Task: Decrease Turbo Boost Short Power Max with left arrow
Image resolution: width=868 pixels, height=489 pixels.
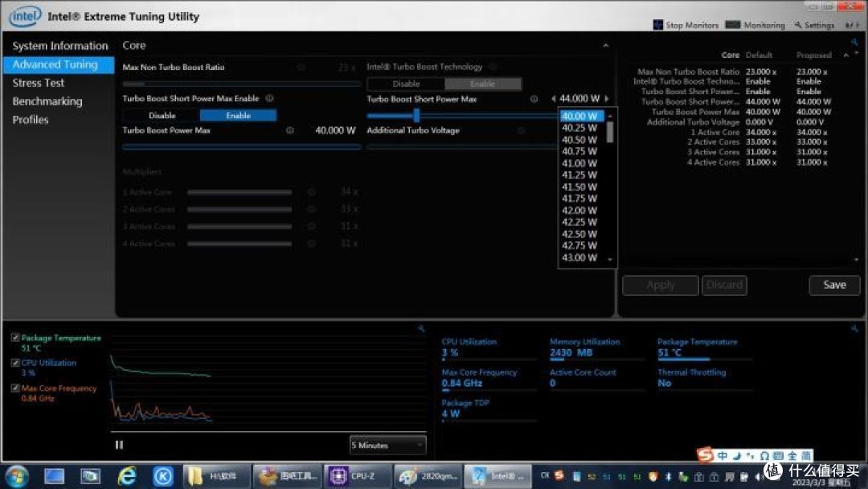Action: point(553,99)
